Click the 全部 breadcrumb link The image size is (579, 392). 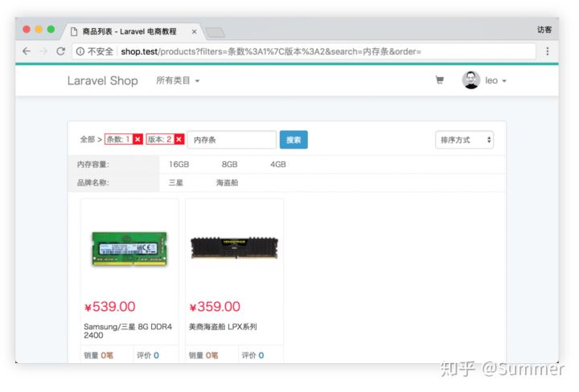click(x=88, y=140)
